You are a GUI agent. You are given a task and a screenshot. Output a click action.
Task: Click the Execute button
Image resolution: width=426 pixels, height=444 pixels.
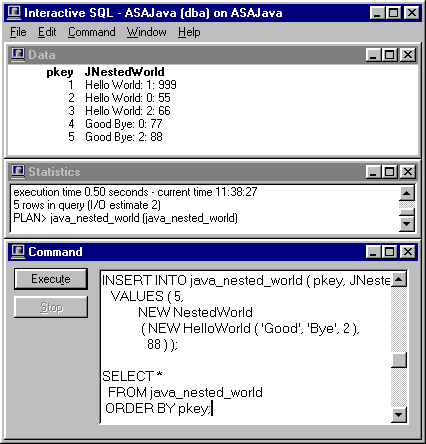pyautogui.click(x=51, y=279)
